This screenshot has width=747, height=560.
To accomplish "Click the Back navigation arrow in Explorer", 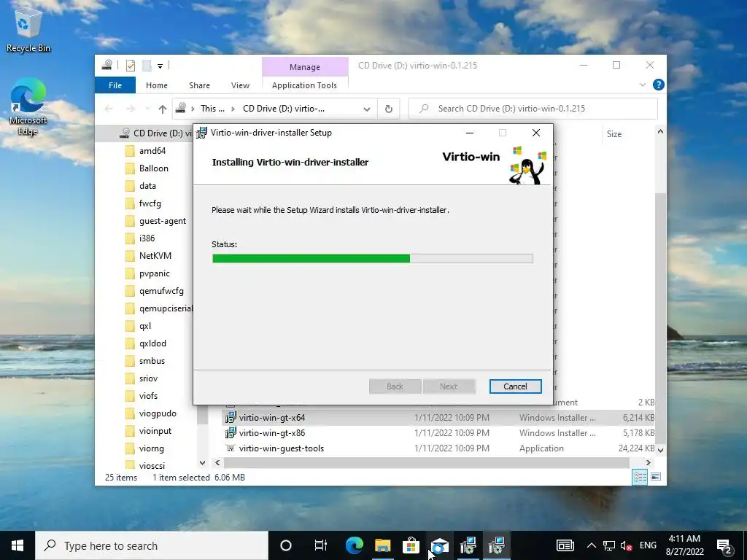I will [x=109, y=109].
